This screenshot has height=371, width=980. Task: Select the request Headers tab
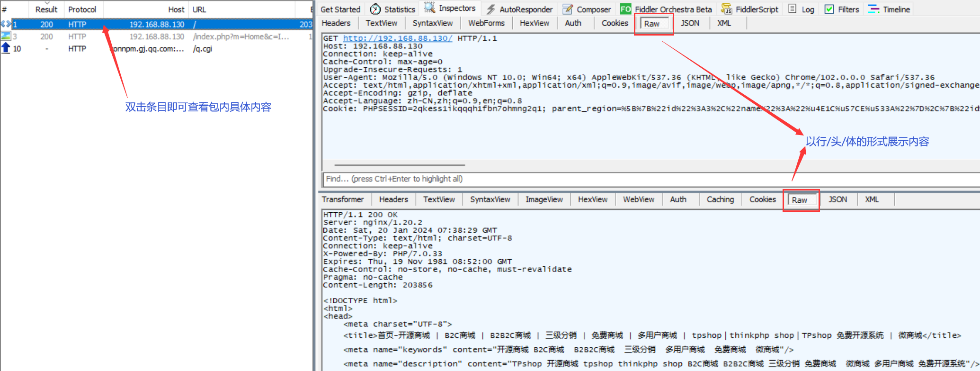tap(336, 23)
